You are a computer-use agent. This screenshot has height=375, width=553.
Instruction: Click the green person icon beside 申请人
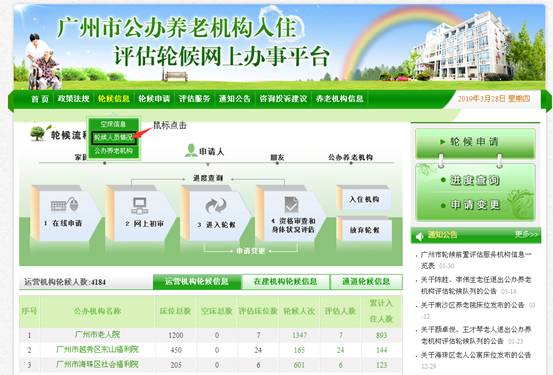(191, 151)
